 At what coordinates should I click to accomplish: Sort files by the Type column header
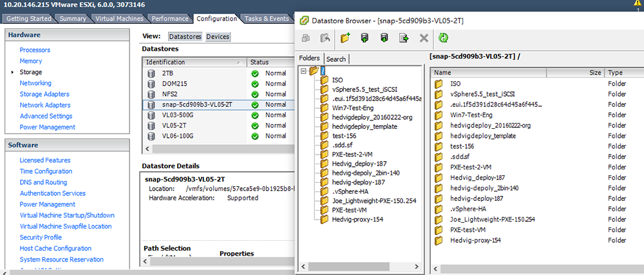click(x=624, y=73)
